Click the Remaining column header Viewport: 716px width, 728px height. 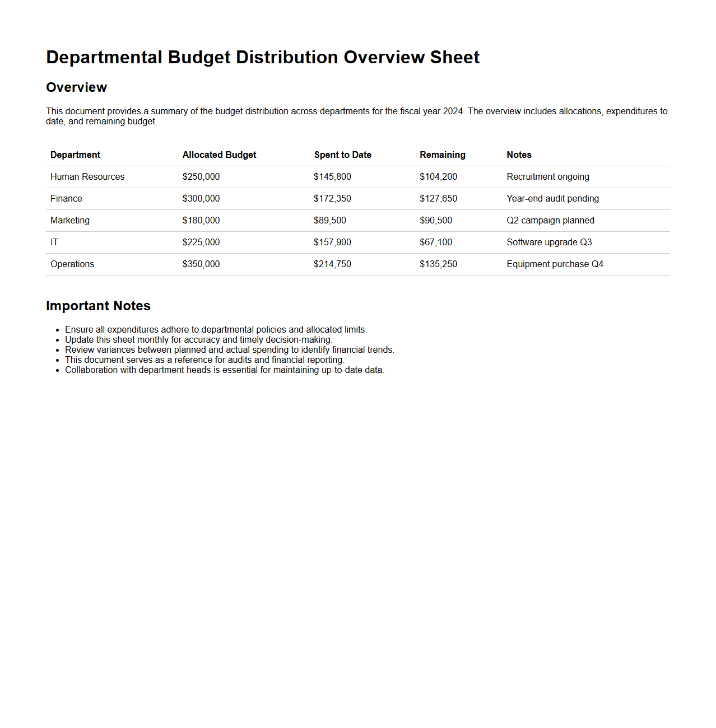(442, 155)
